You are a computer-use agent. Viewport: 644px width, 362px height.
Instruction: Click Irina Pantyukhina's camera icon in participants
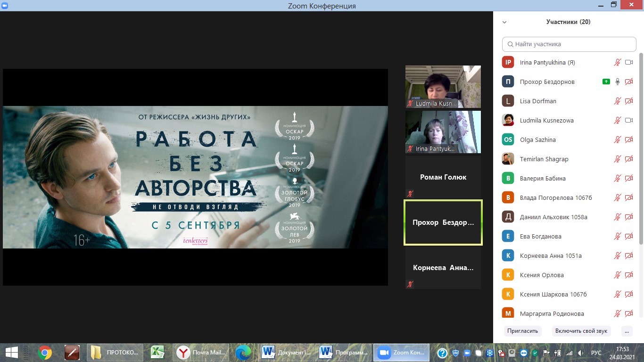pos(628,62)
